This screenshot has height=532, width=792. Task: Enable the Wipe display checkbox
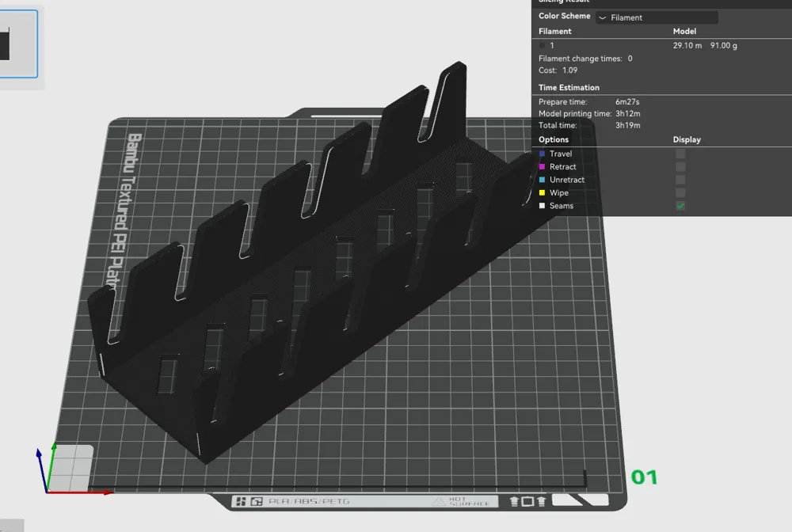pos(680,193)
